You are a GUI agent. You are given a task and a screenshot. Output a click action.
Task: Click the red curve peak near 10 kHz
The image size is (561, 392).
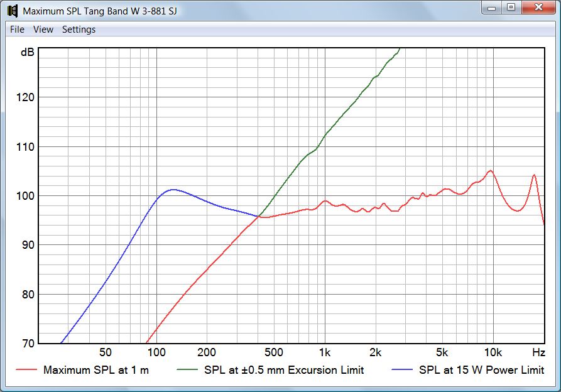tap(491, 171)
